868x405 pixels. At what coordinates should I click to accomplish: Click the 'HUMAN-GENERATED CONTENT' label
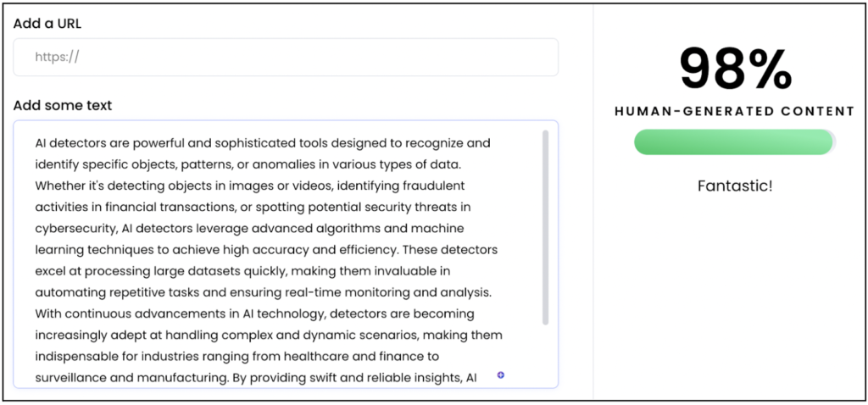(734, 111)
